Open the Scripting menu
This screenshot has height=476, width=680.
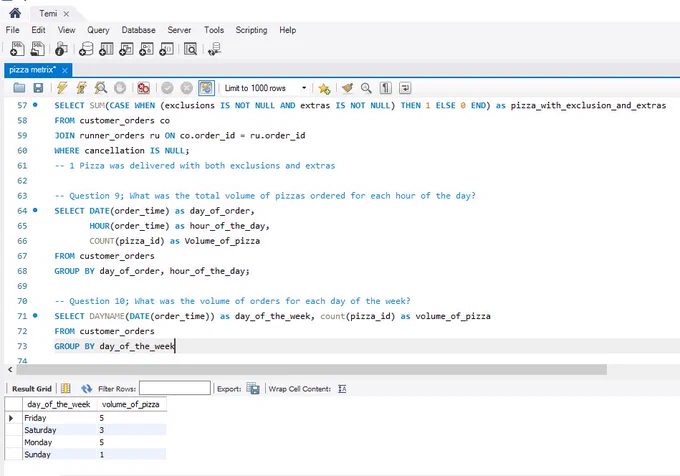point(251,30)
